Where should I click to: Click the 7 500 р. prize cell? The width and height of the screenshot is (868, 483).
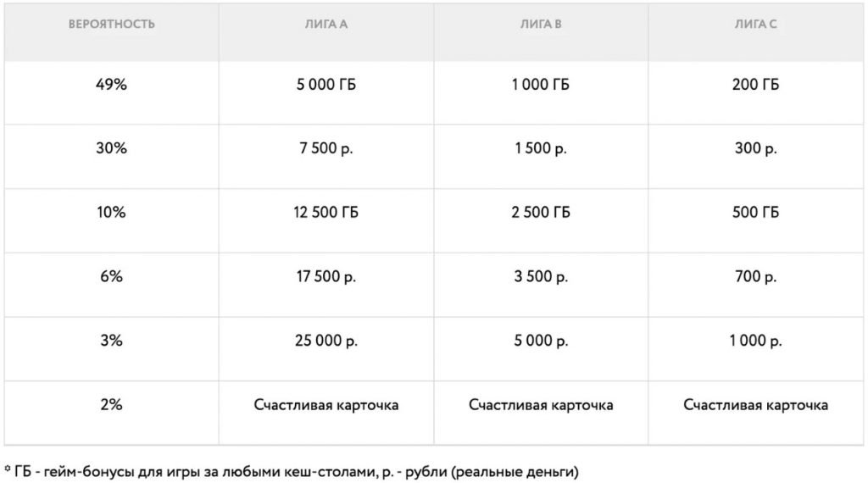pyautogui.click(x=326, y=148)
